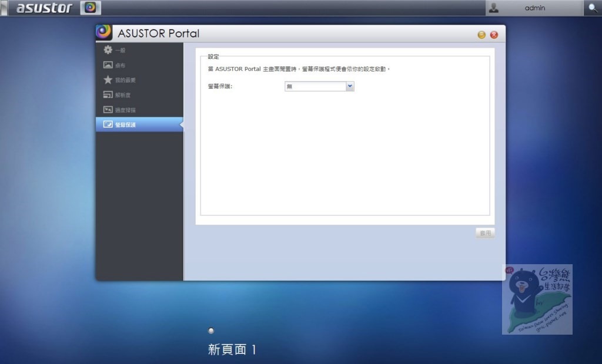Image resolution: width=602 pixels, height=364 pixels.
Task: Click the '新頁面 1' page label
Action: (232, 349)
